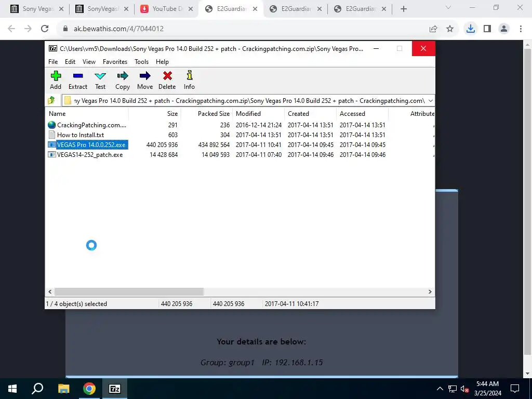Open the Windows Start menu
The image size is (532, 399).
(12, 389)
